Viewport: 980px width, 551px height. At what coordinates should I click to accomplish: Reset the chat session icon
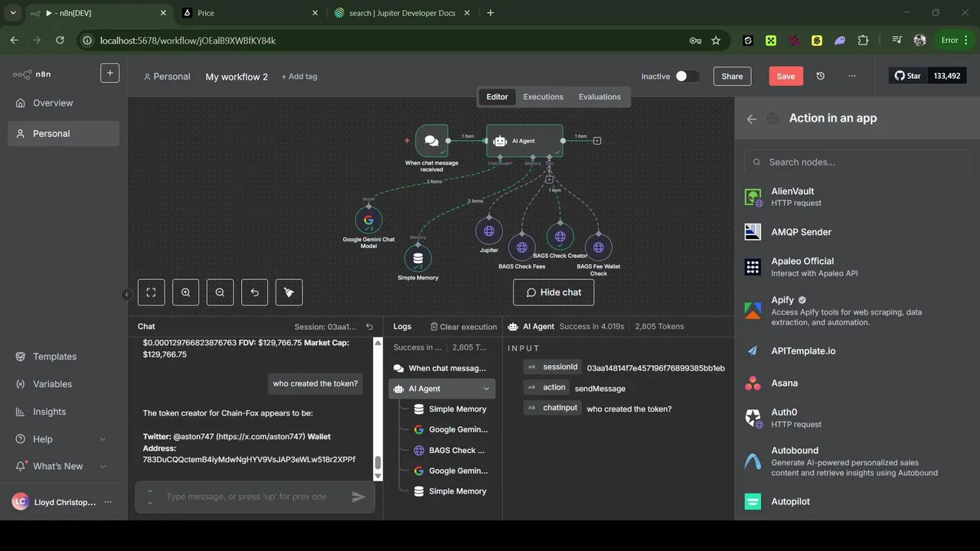370,327
